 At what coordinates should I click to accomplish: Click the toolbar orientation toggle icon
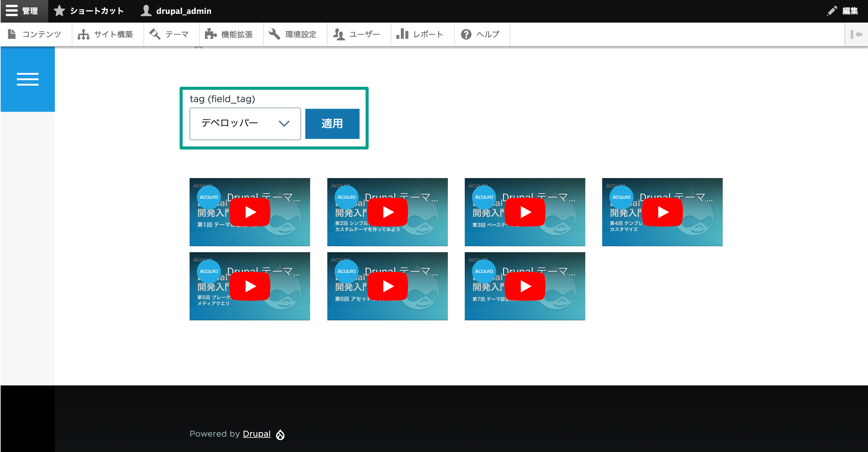(x=856, y=34)
